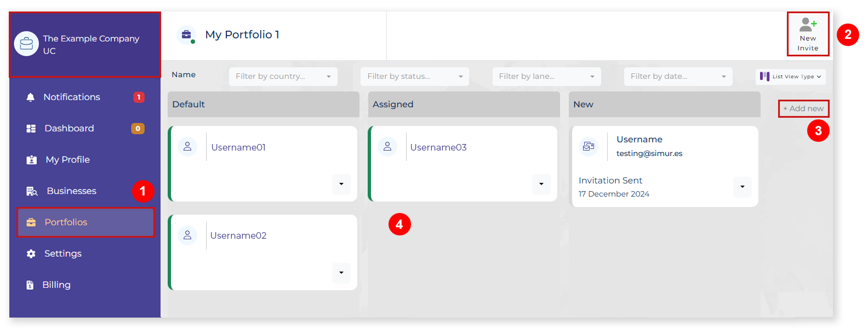Expand the Username02 card dropdown arrow
The image size is (868, 334).
point(341,273)
